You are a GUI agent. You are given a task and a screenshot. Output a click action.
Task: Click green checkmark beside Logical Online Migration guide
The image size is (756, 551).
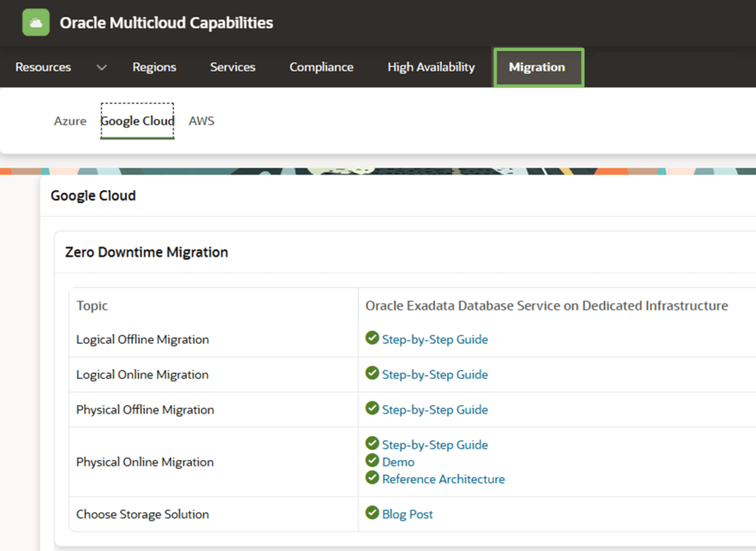pos(372,373)
